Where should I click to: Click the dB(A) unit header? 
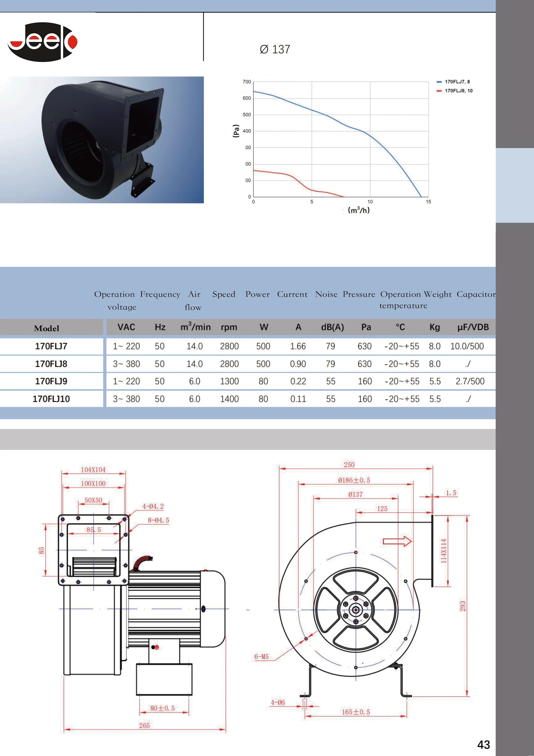click(x=333, y=327)
